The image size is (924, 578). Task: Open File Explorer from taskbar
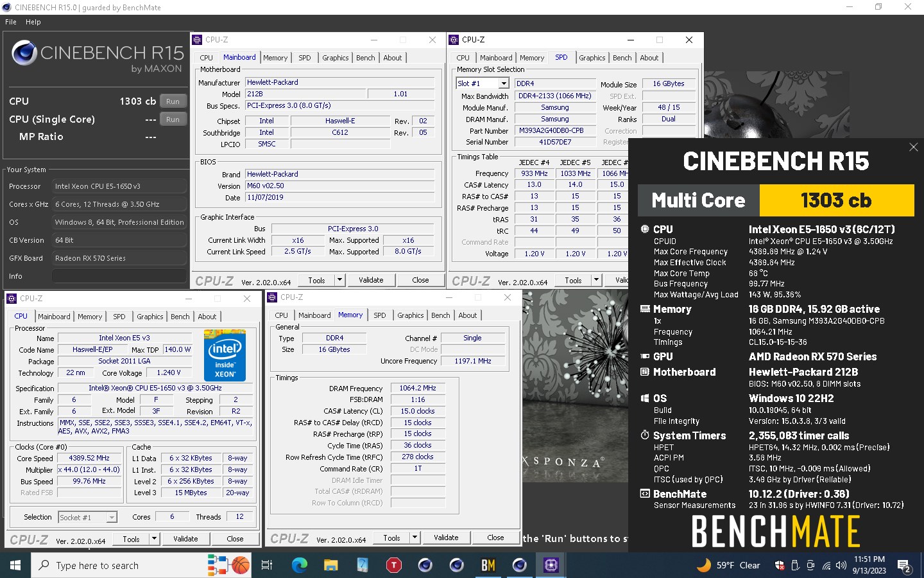click(x=330, y=565)
